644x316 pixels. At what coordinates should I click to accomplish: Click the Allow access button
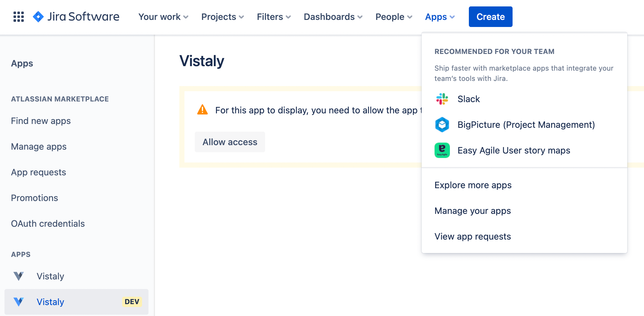pos(230,142)
